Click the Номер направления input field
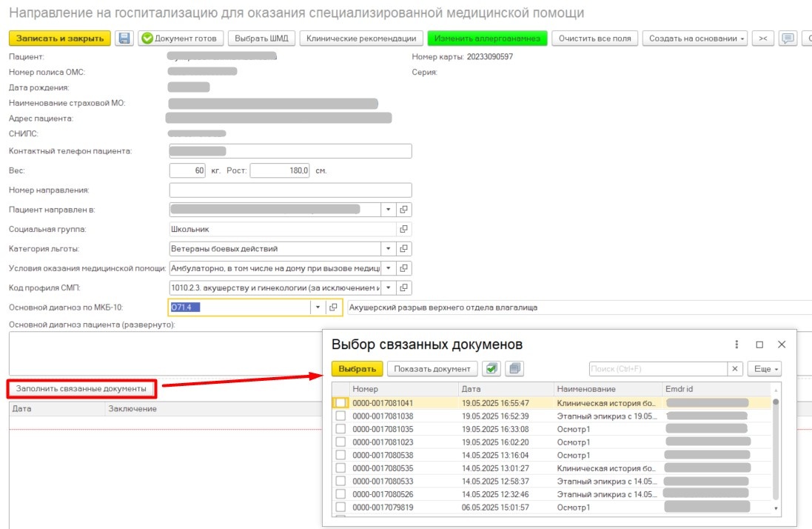The image size is (812, 529). 290,190
